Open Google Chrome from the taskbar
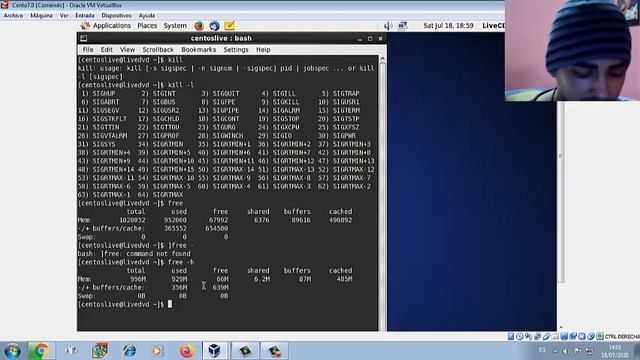640x360 pixels. pos(41,351)
